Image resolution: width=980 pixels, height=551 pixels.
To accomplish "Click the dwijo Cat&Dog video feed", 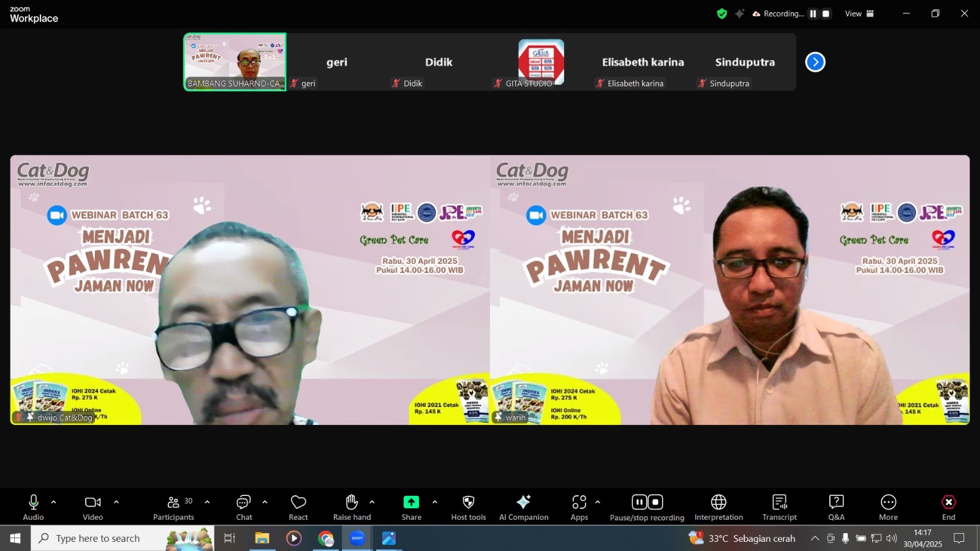I will pyautogui.click(x=250, y=290).
